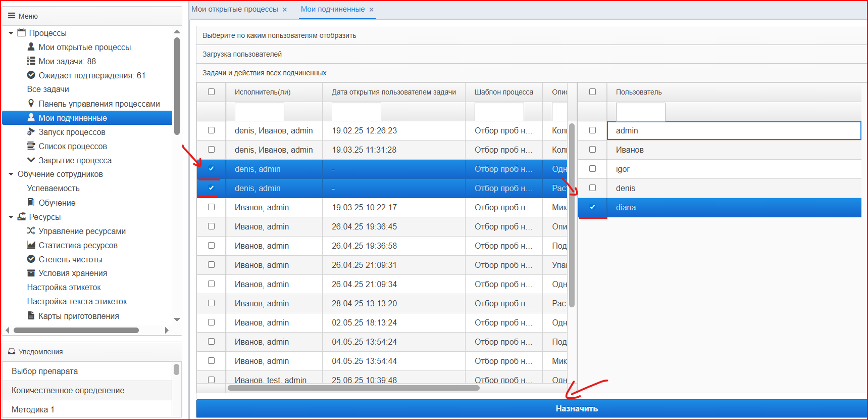Screen dimensions: 868x420
Task: Click the document icon beside Карты приготовления
Action: click(31, 315)
